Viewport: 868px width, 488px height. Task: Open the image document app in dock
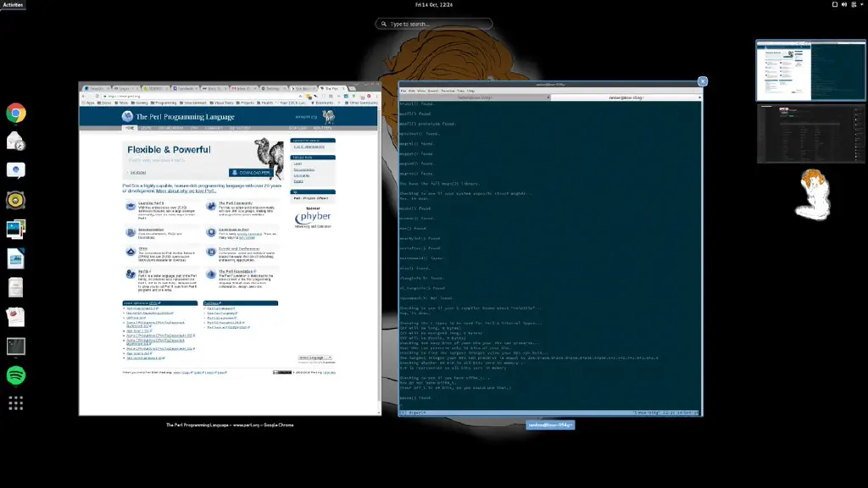click(15, 258)
